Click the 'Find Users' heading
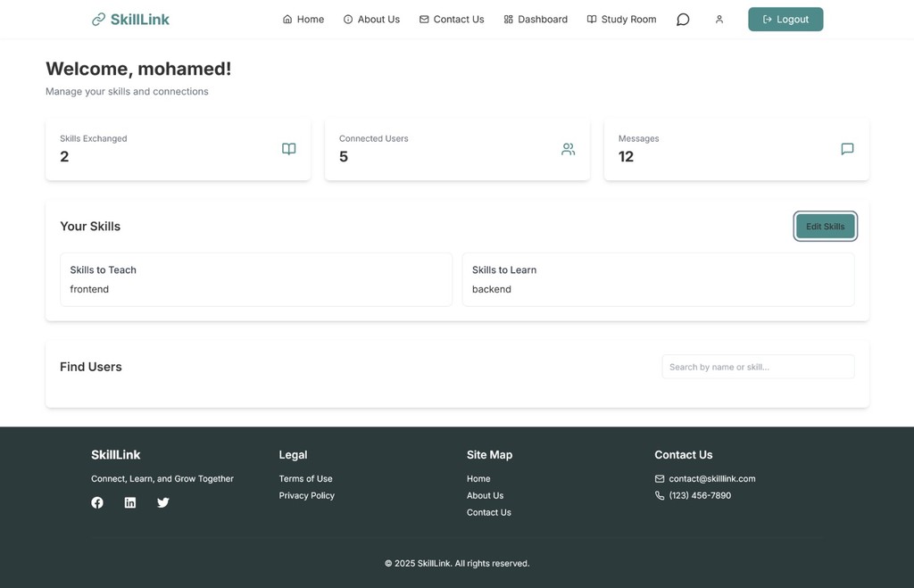The image size is (914, 588). coord(90,367)
